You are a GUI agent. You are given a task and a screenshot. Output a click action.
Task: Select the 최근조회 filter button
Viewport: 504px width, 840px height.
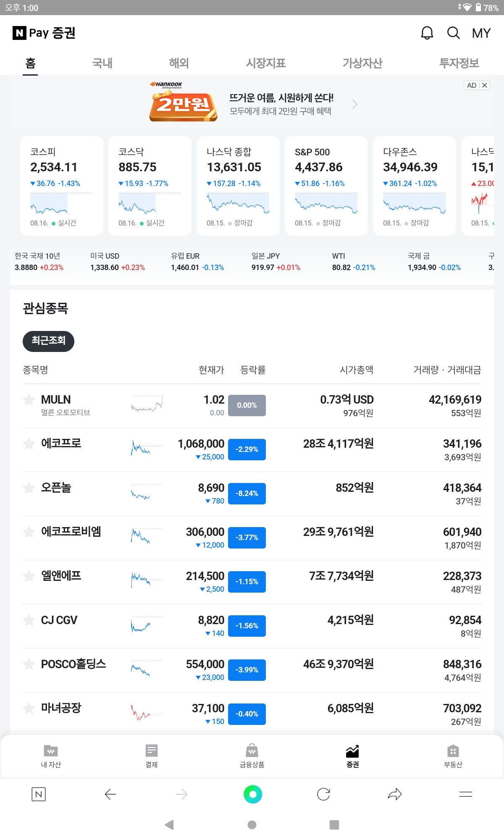(48, 341)
